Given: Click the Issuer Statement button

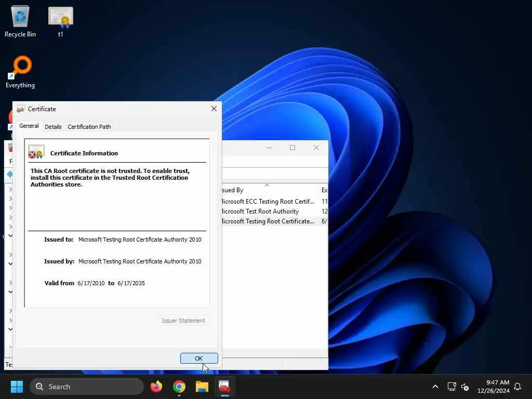Looking at the screenshot, I should point(183,320).
